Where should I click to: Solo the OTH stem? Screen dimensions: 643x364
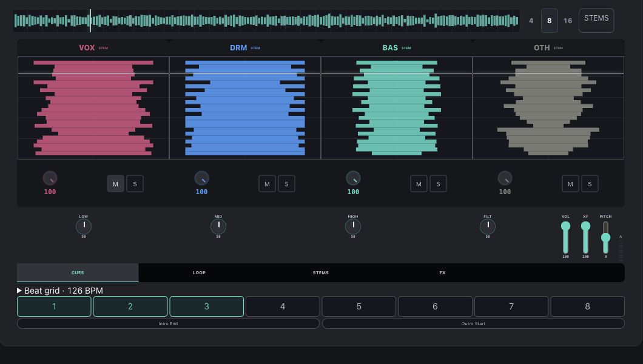590,184
